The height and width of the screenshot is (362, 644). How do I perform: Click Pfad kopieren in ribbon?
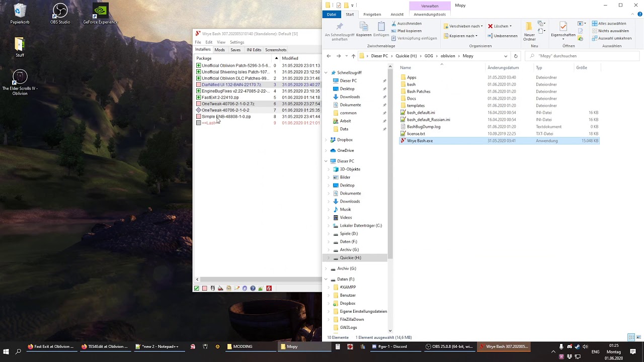(x=406, y=31)
